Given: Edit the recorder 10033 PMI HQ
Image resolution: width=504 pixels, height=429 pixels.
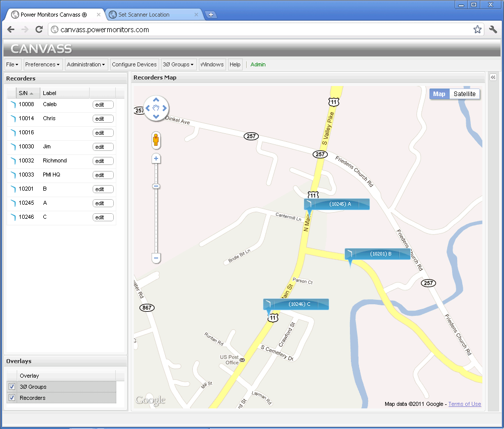Looking at the screenshot, I should pyautogui.click(x=103, y=175).
